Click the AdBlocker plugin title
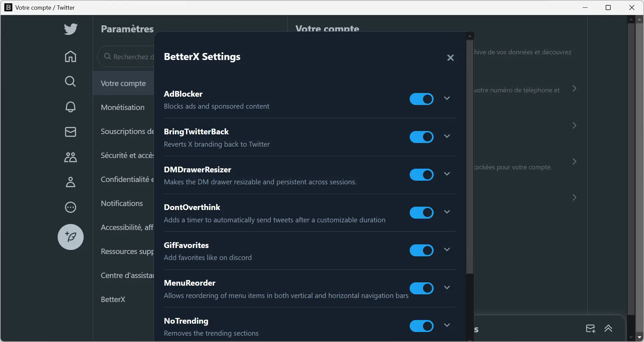644x342 pixels. [x=183, y=94]
